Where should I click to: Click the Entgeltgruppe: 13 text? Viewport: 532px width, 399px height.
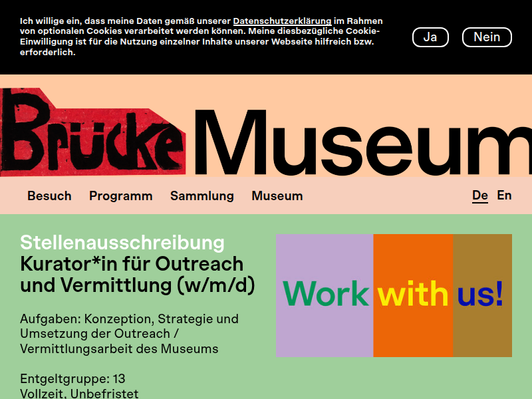pyautogui.click(x=72, y=378)
